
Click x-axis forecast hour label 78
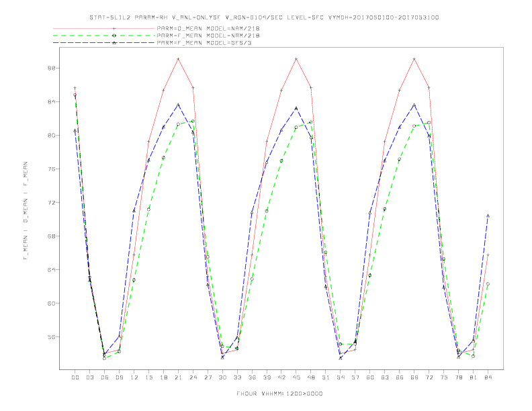point(459,377)
